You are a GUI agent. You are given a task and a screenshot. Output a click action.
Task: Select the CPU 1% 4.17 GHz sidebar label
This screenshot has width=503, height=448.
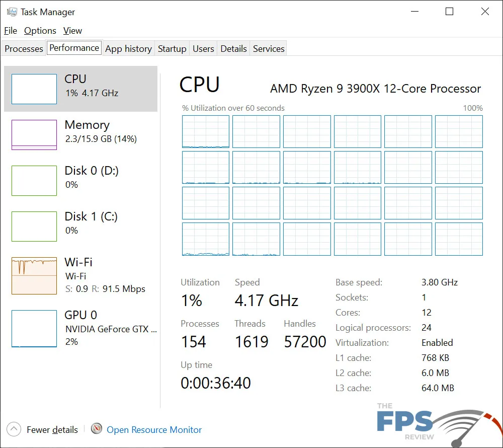click(92, 86)
